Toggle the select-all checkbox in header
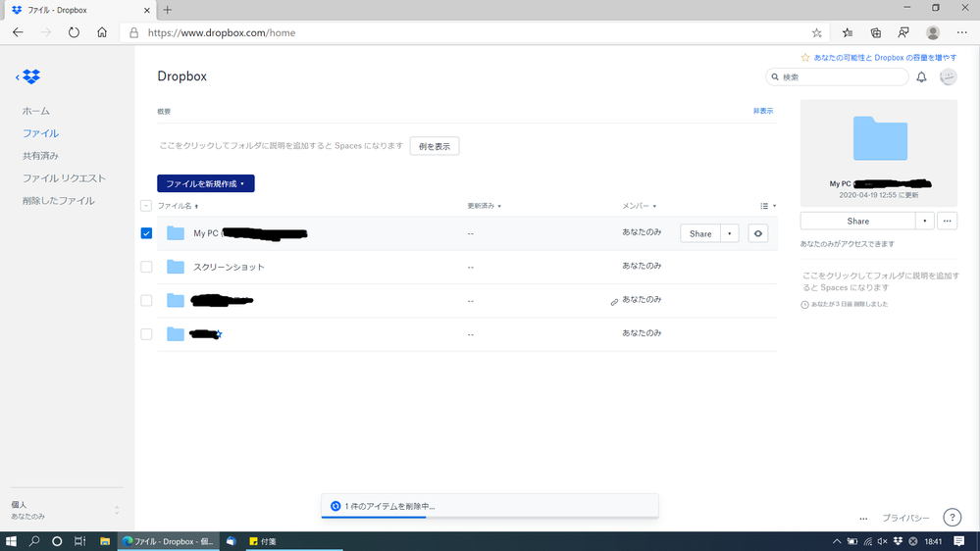980x551 pixels. click(x=146, y=206)
